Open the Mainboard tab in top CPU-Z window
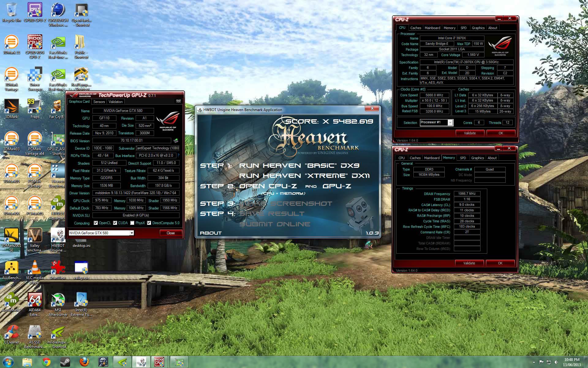The image size is (588, 368). 432,28
